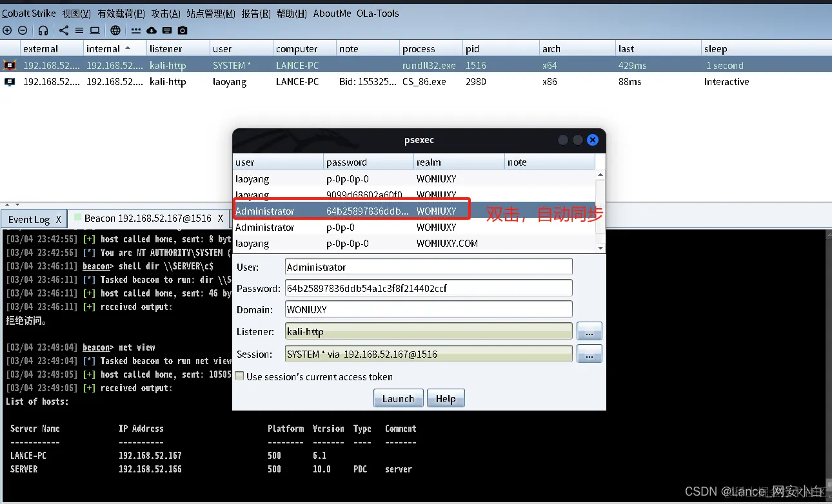Screen dimensions: 832x504
Task: Open the 报告(R) menu
Action: coord(256,13)
